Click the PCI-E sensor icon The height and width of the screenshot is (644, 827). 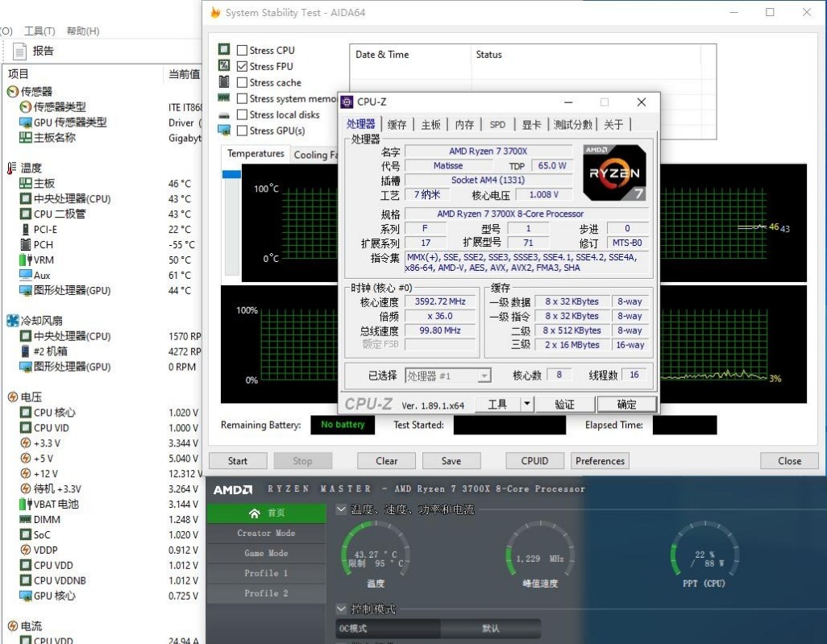(25, 230)
